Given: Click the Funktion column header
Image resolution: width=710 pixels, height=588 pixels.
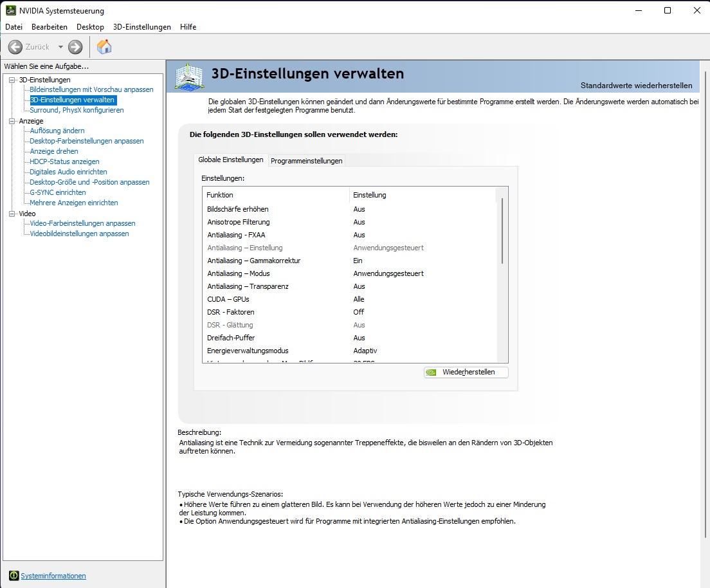Looking at the screenshot, I should pyautogui.click(x=276, y=195).
